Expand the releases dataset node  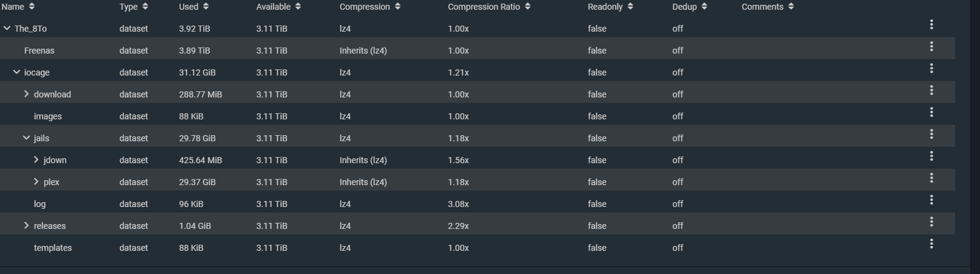point(26,225)
